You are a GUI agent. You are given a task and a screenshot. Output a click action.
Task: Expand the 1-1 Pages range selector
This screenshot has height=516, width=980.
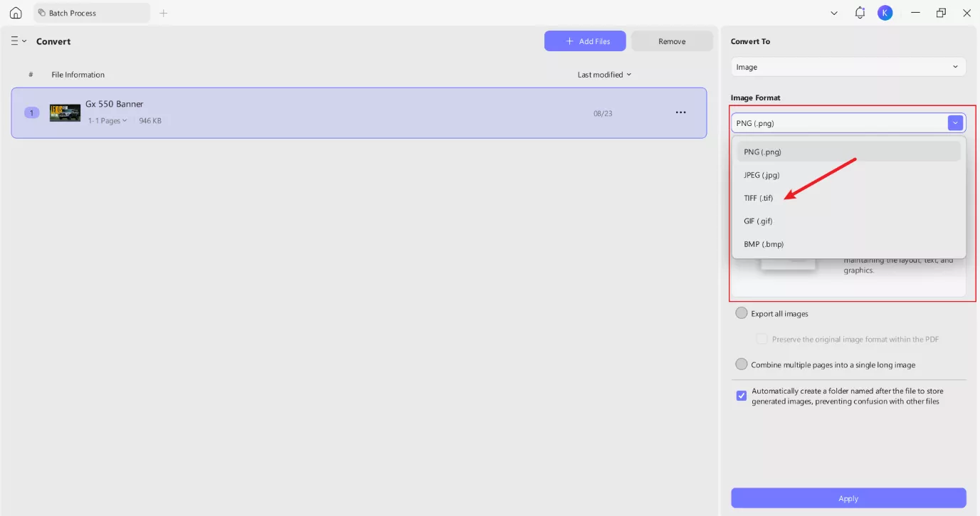[107, 121]
